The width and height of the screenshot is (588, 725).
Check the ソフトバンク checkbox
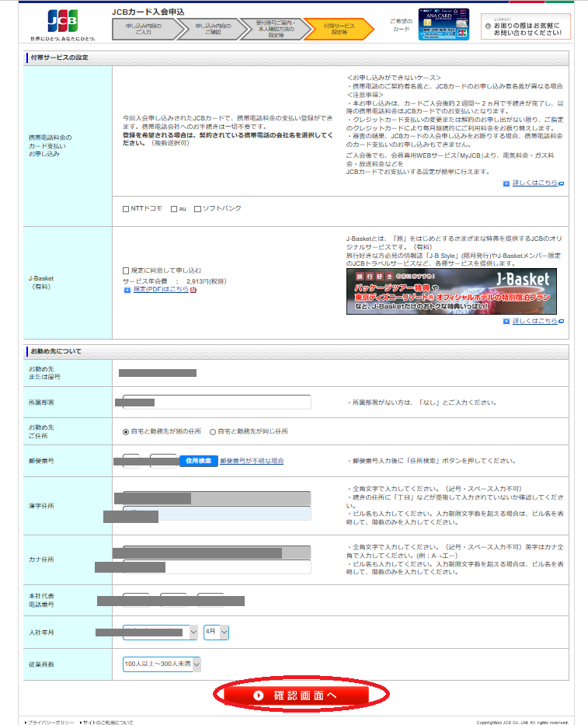[x=197, y=209]
